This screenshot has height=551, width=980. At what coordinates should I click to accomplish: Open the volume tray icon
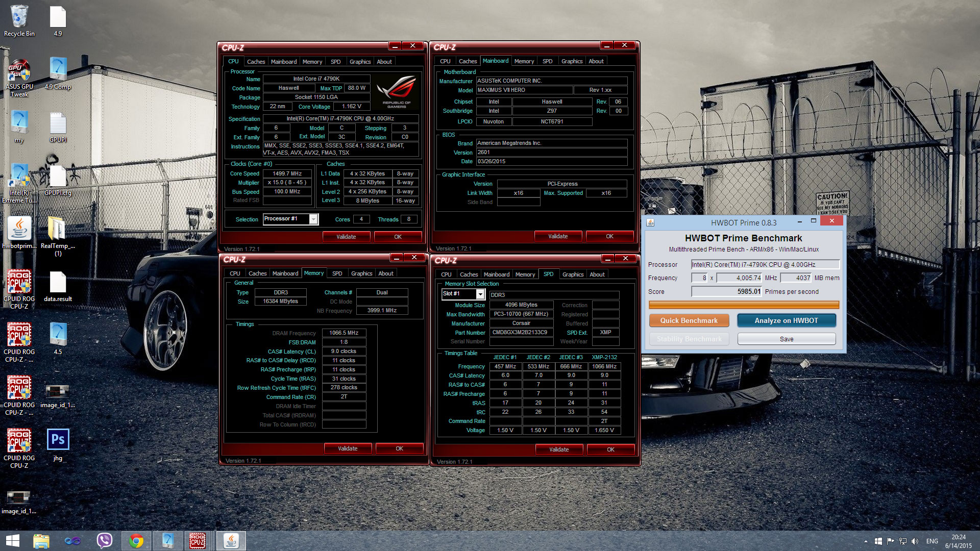(915, 541)
